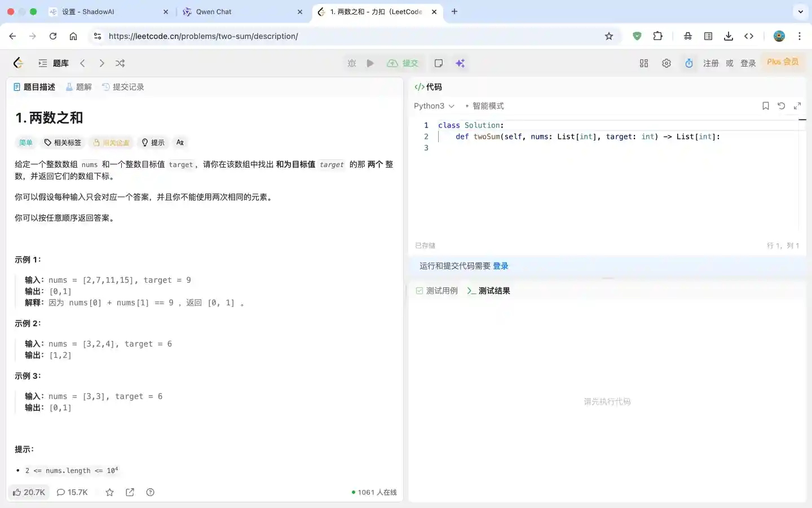Click the '示例 1:' heading
Screen dimensions: 812x508
[x=28, y=260]
